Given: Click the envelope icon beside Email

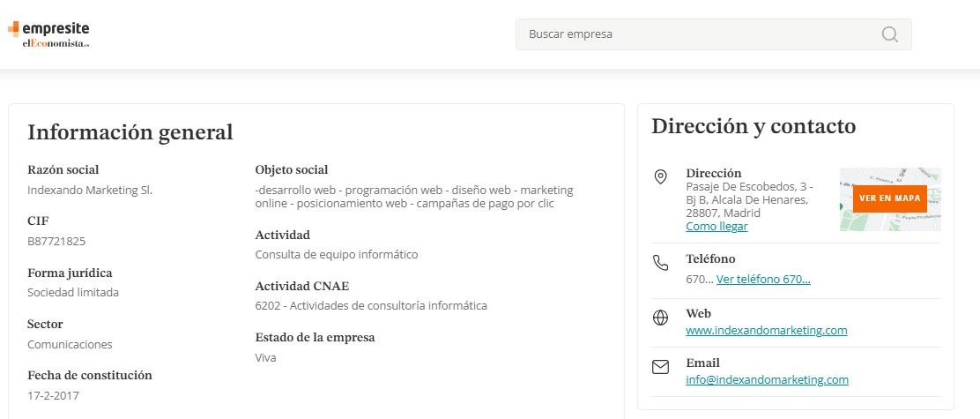Looking at the screenshot, I should click(660, 367).
